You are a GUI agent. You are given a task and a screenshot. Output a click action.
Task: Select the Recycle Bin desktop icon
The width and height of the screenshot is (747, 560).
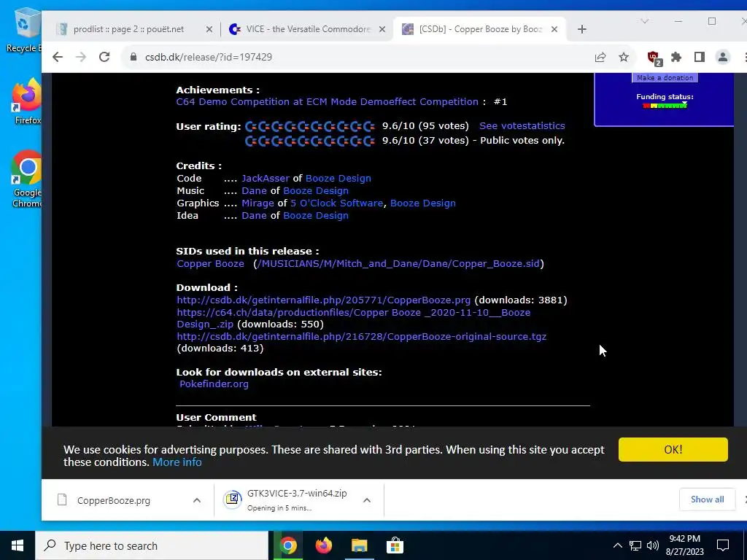[x=25, y=29]
